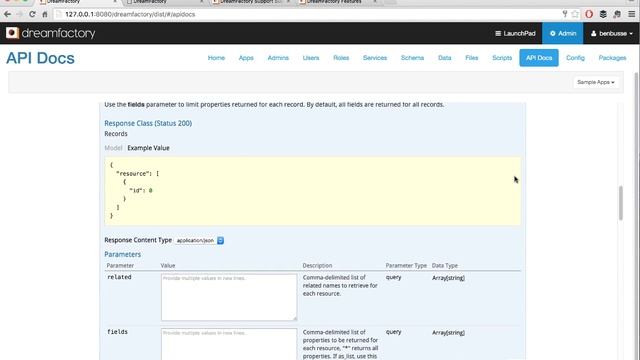The width and height of the screenshot is (640, 360).
Task: Bookmark the page with the star icon
Action: coord(575,14)
